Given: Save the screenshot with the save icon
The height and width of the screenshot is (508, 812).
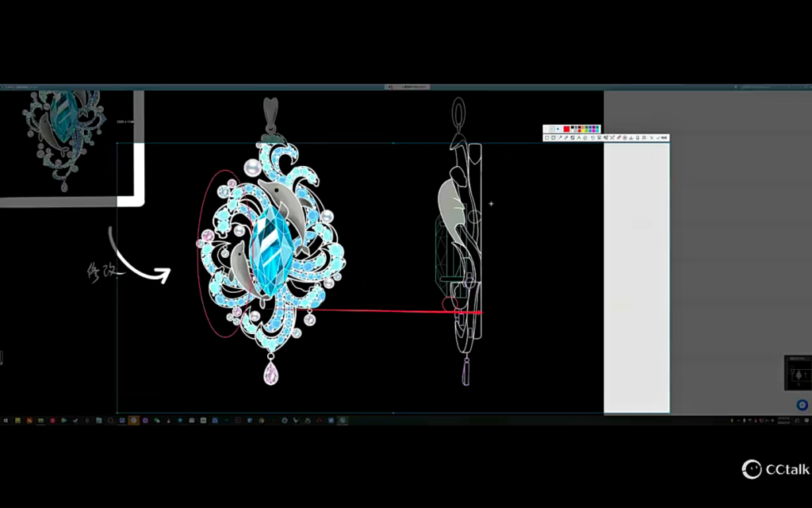Looking at the screenshot, I should [644, 138].
